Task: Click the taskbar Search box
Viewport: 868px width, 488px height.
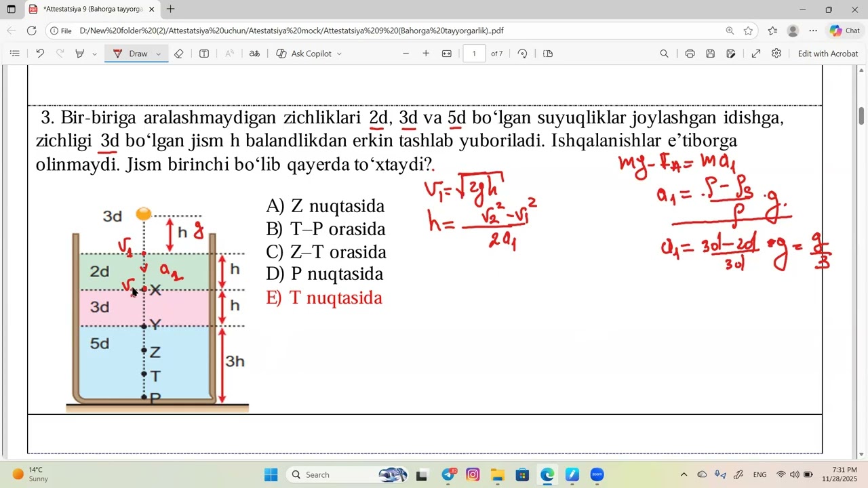Action: (x=349, y=474)
